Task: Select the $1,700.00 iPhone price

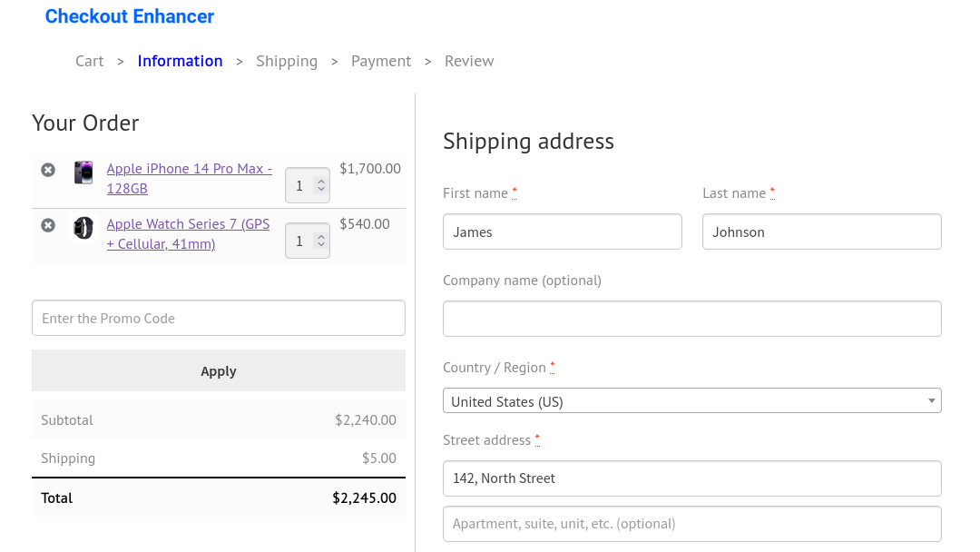Action: click(x=370, y=169)
